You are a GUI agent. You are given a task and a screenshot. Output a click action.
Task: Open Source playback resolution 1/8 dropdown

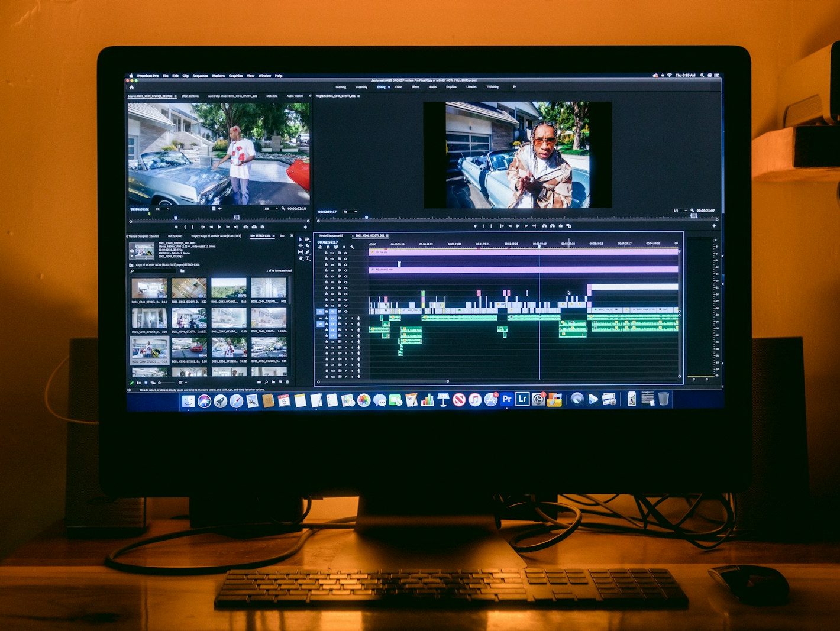point(270,209)
